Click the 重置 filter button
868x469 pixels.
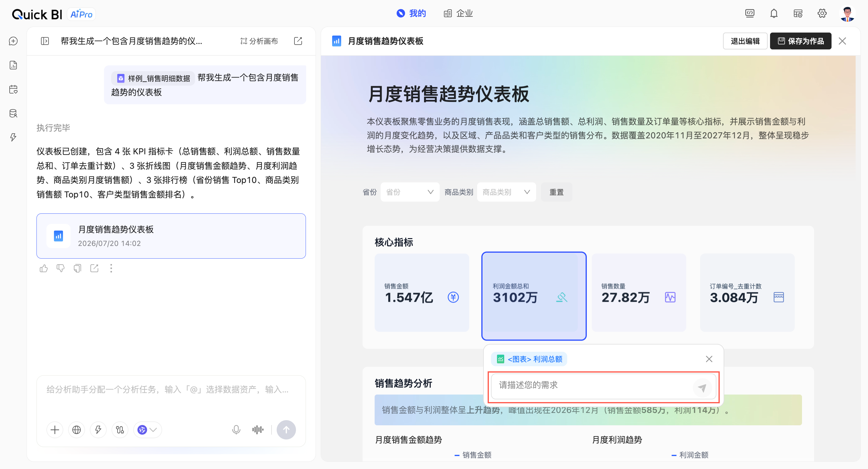[x=556, y=192]
